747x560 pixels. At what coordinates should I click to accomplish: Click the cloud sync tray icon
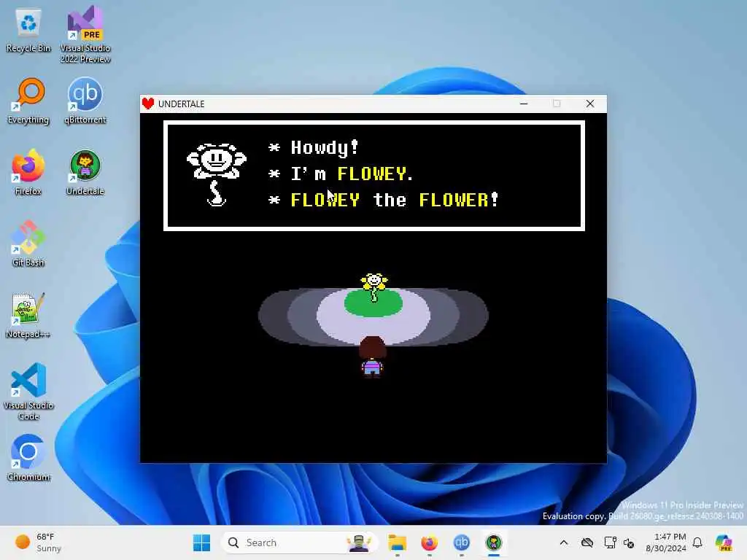point(587,542)
